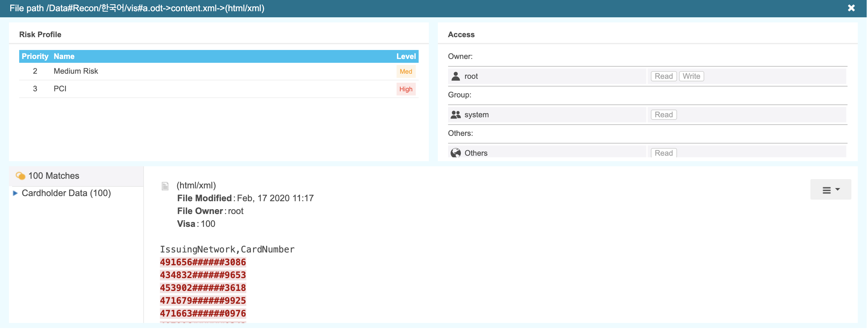Click the Med level badge

(x=406, y=71)
